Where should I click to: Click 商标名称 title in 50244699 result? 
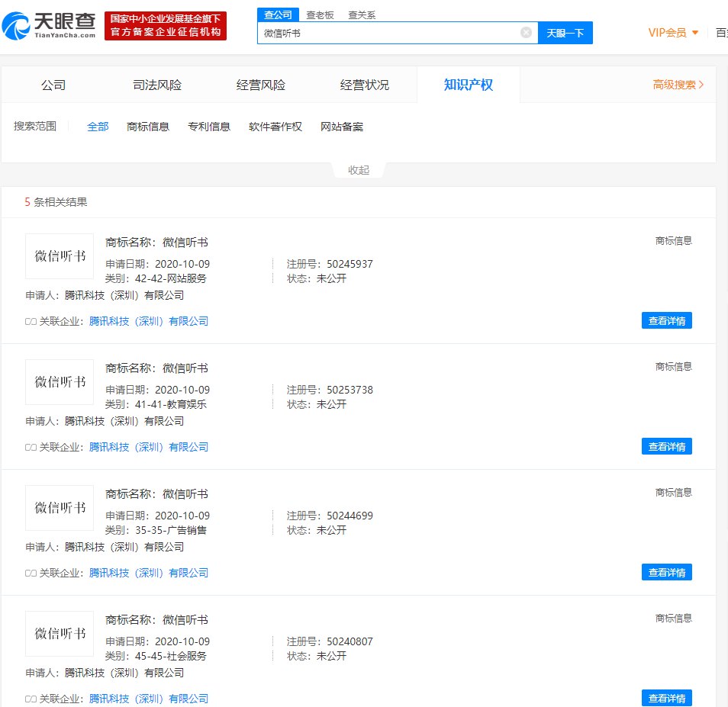coord(156,493)
